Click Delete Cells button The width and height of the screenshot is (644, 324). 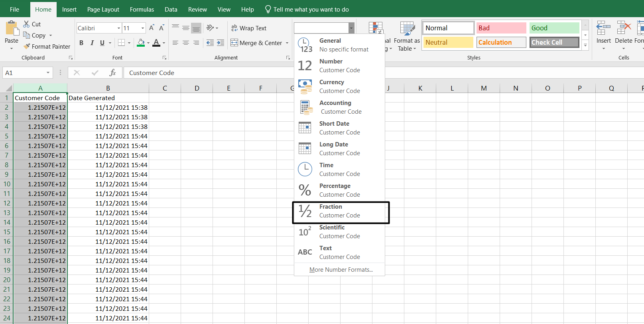(624, 35)
